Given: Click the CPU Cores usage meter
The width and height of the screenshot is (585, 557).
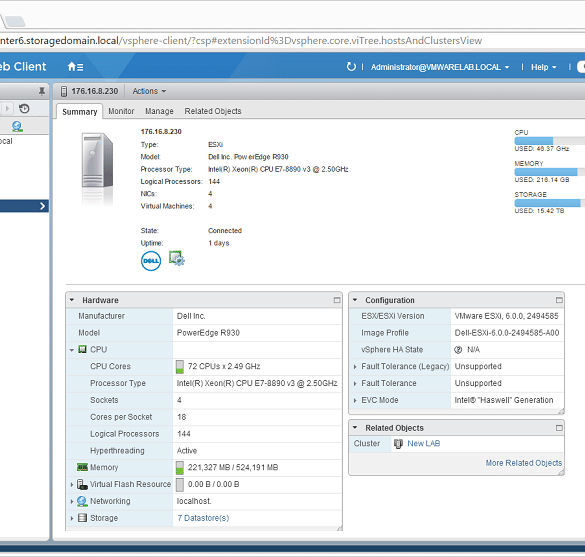Looking at the screenshot, I should click(180, 366).
